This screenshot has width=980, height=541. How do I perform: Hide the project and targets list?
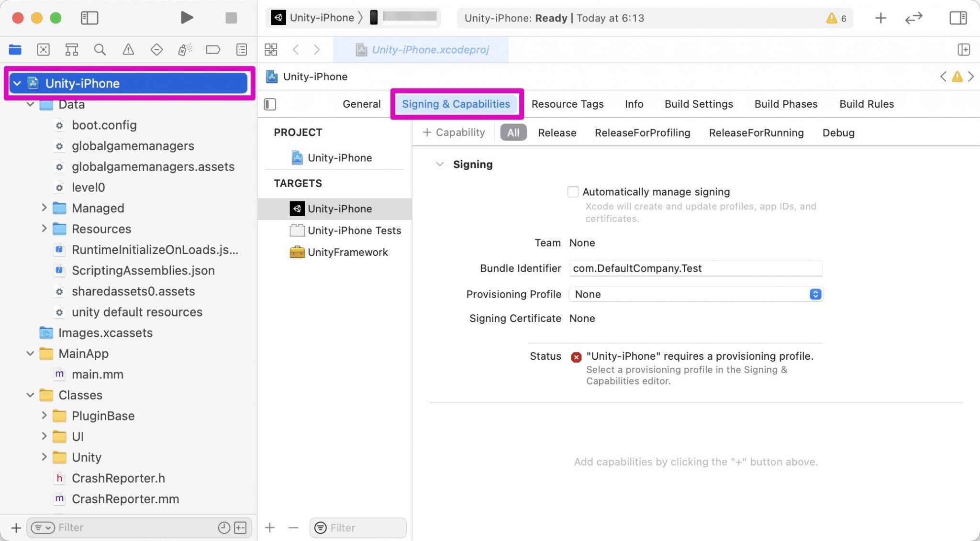pyautogui.click(x=270, y=104)
